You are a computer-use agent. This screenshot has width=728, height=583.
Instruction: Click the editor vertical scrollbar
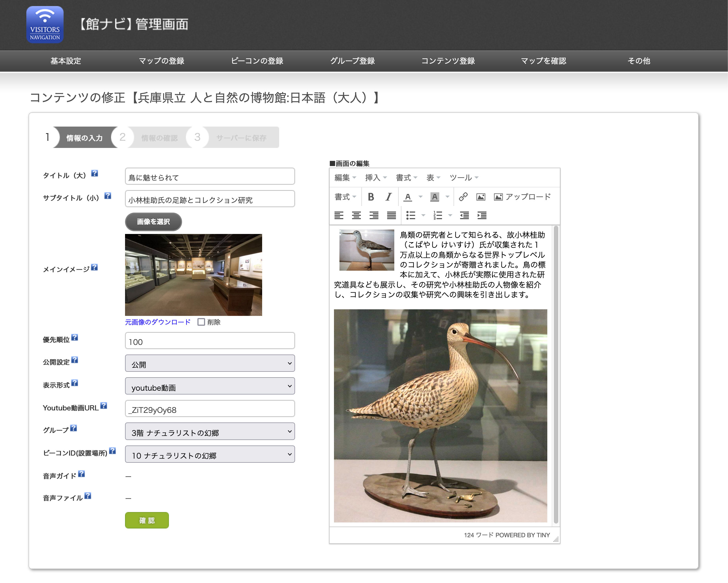coord(556,375)
